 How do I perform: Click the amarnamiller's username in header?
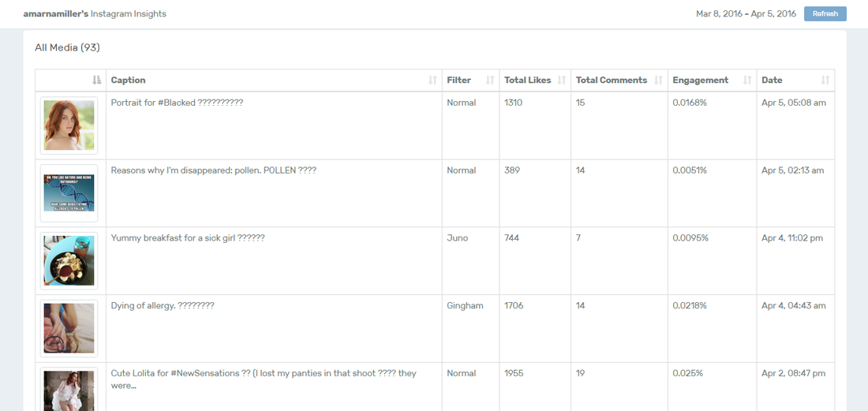(56, 14)
